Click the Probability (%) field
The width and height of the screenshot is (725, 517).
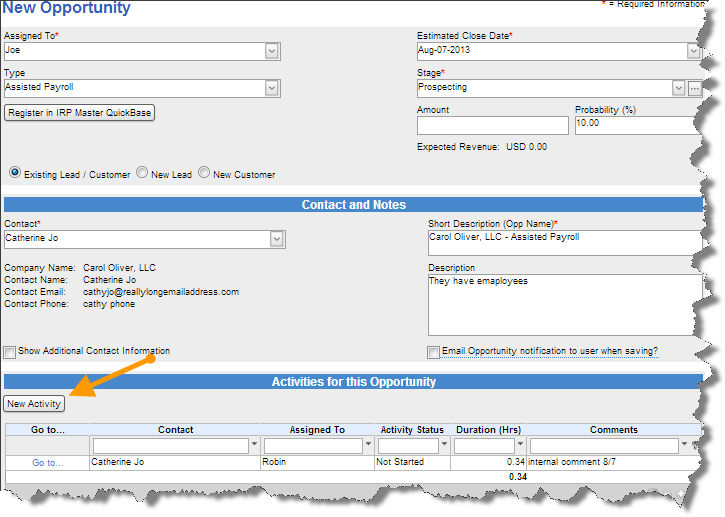pyautogui.click(x=634, y=125)
